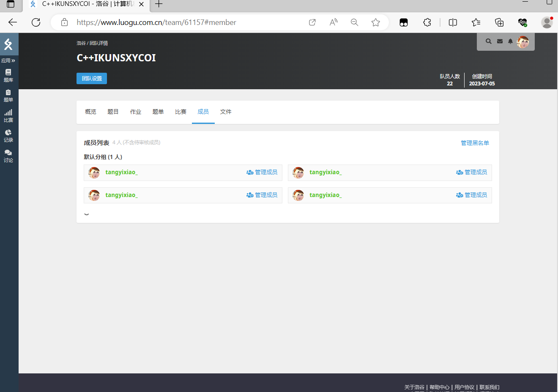Click the 创建时间 2023-07-05 statistic
Screen dimensions: 558x392
click(x=482, y=80)
